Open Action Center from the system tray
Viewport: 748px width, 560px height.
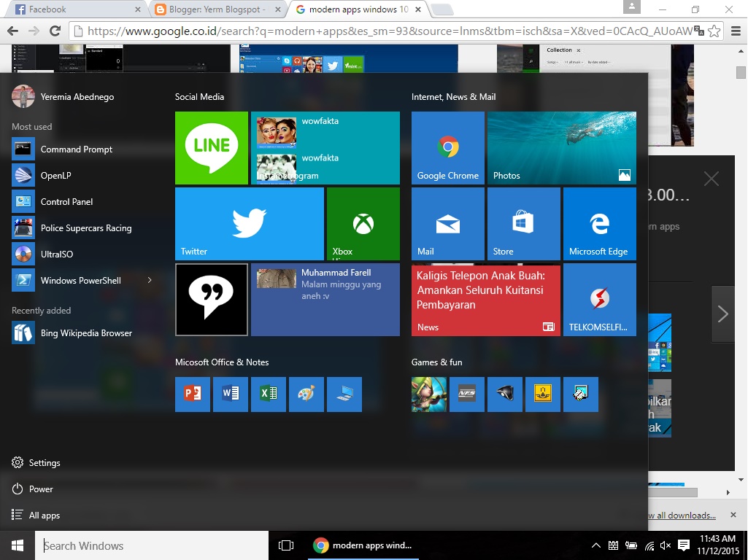[683, 545]
